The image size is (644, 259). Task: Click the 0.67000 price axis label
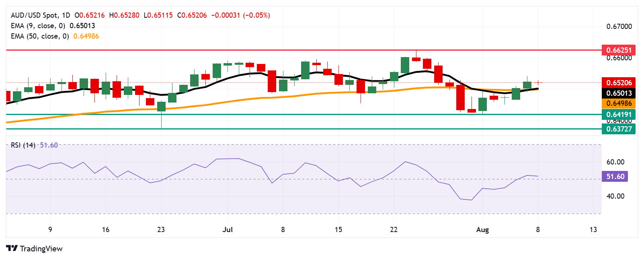619,27
